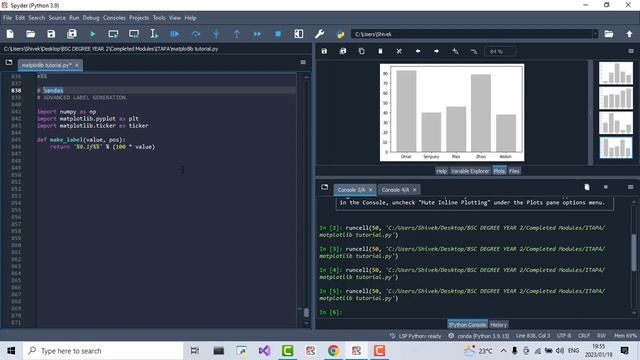Screen dimensions: 640x360
Task: Open the Edit menu
Action: pos(20,18)
